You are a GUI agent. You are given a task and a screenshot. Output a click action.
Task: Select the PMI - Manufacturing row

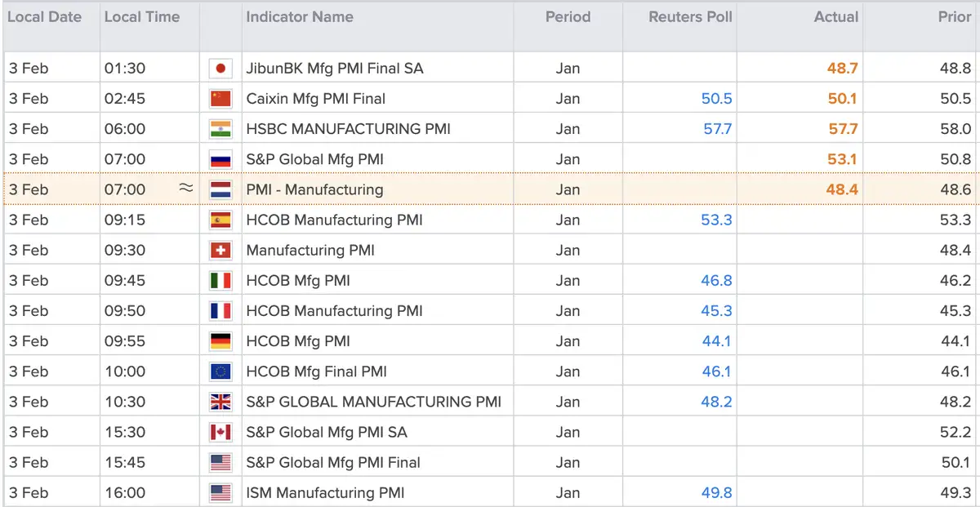[490, 189]
